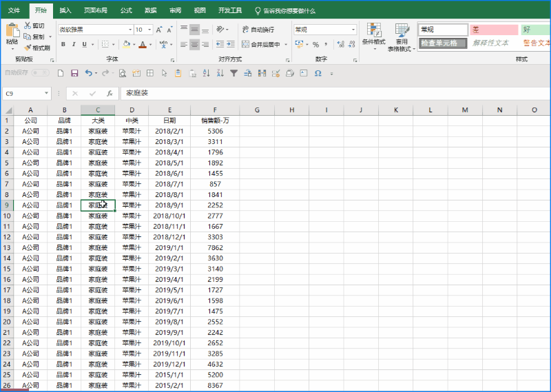Sort descending Z to A
The width and height of the screenshot is (551, 392).
[x=220, y=73]
